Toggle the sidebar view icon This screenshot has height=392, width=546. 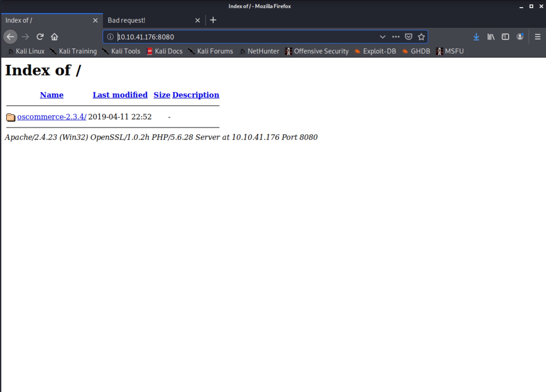click(505, 37)
